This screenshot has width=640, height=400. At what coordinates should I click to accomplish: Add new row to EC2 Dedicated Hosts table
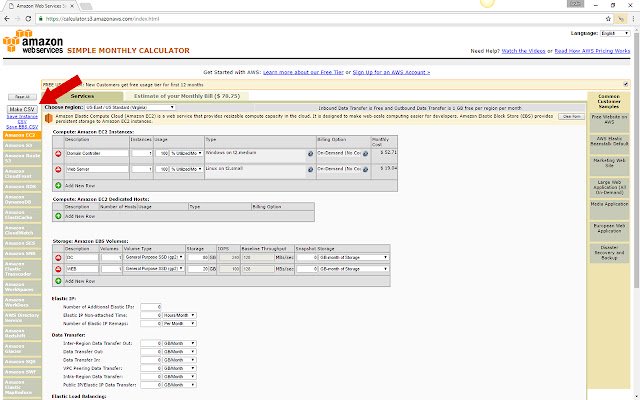click(58, 216)
